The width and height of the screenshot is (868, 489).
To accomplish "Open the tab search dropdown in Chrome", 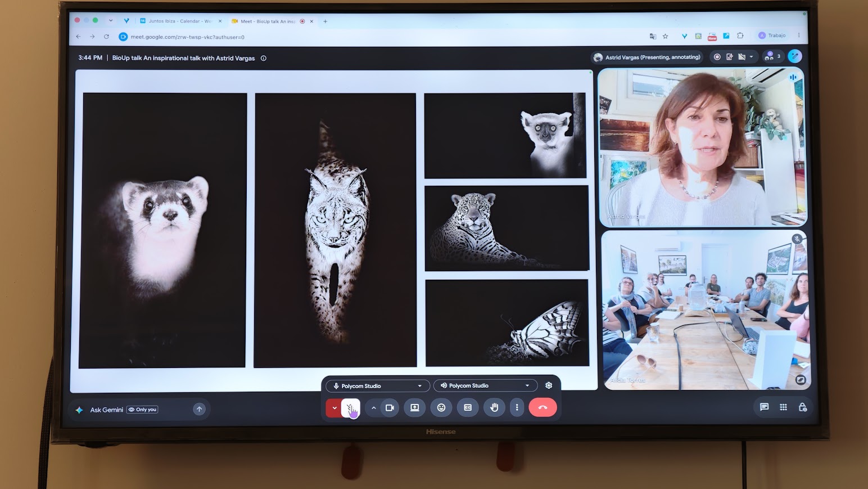I will coord(111,21).
